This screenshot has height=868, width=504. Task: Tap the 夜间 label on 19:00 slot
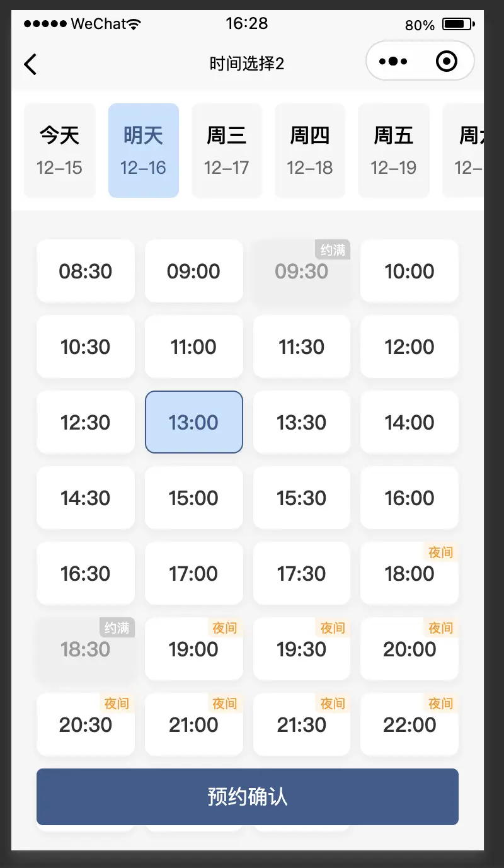point(225,627)
